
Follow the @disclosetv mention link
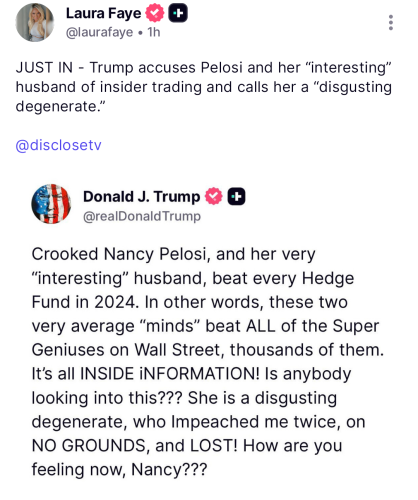(58, 145)
